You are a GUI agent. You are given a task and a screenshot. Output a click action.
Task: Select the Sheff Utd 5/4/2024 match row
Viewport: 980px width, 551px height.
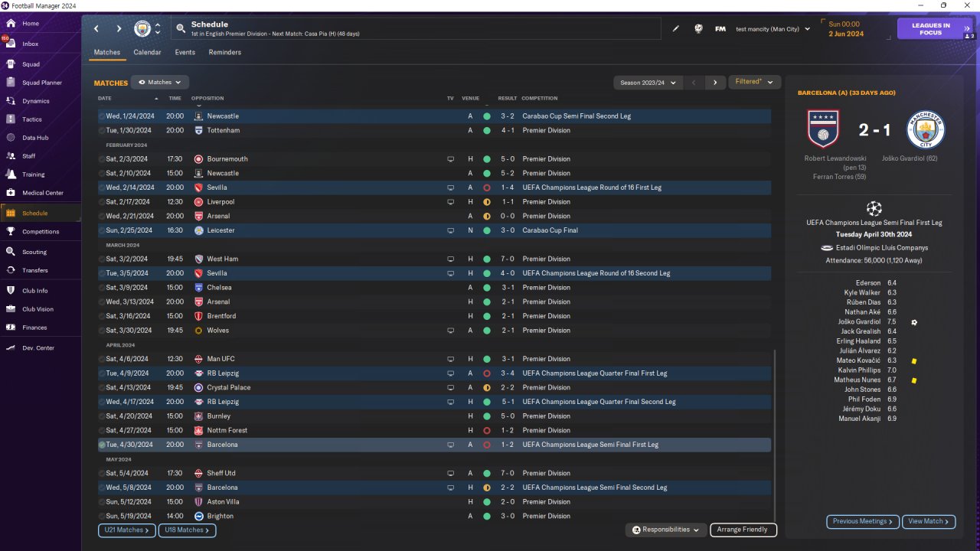[434, 474]
